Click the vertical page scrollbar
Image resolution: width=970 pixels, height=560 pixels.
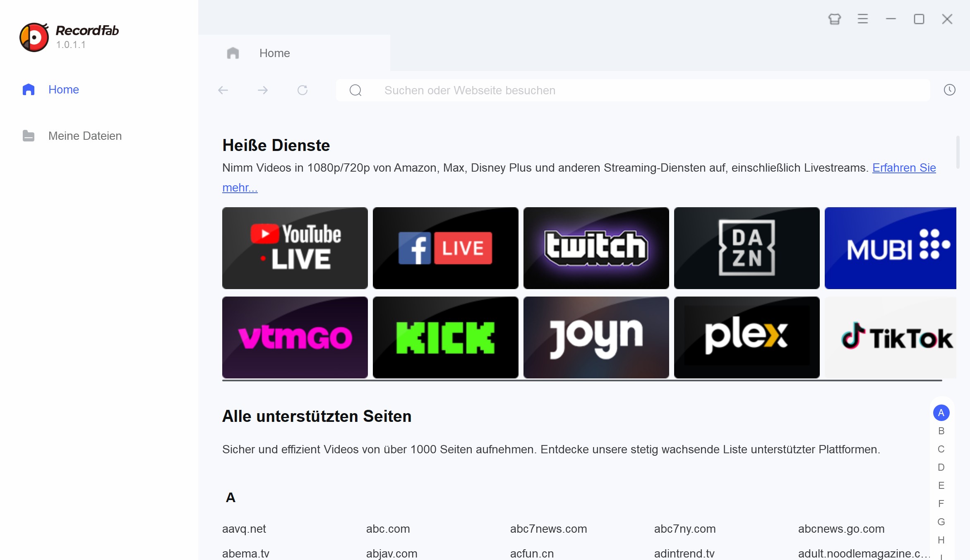pos(958,152)
